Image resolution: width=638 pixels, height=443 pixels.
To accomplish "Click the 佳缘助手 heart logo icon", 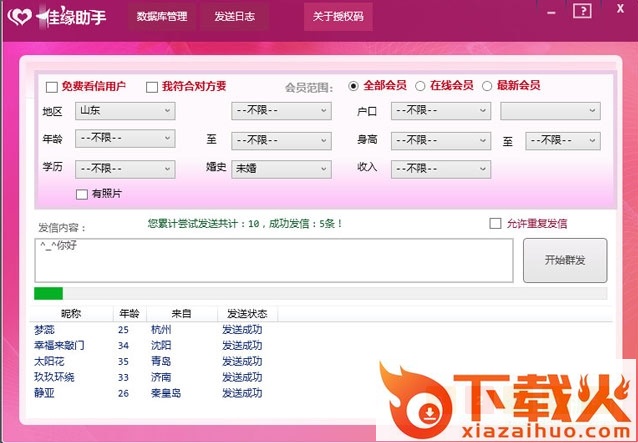I will [20, 17].
